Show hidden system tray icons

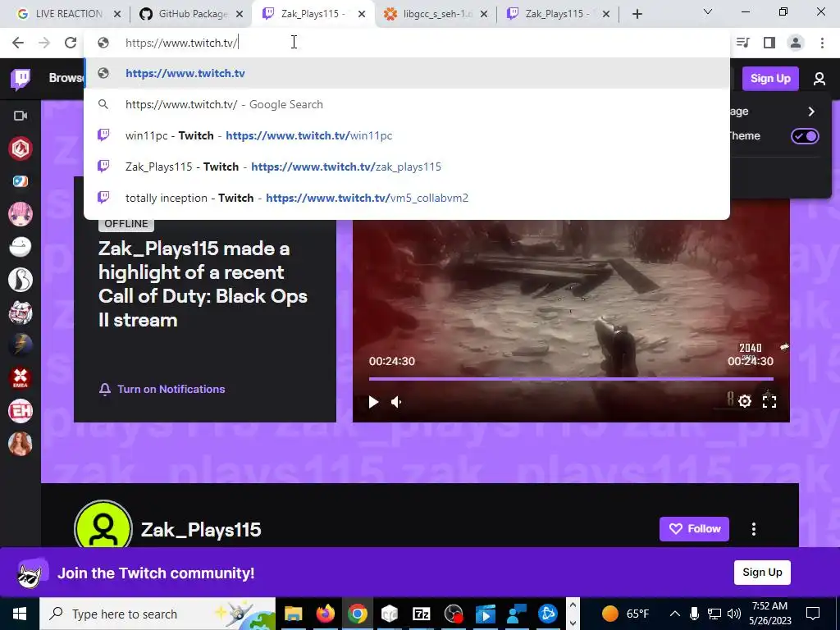[x=675, y=614]
